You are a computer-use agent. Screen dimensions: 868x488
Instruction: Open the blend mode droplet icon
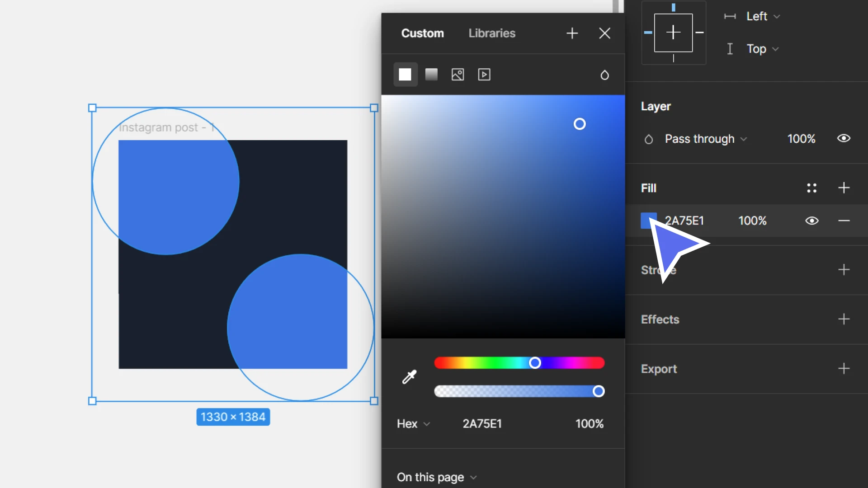[x=605, y=75]
